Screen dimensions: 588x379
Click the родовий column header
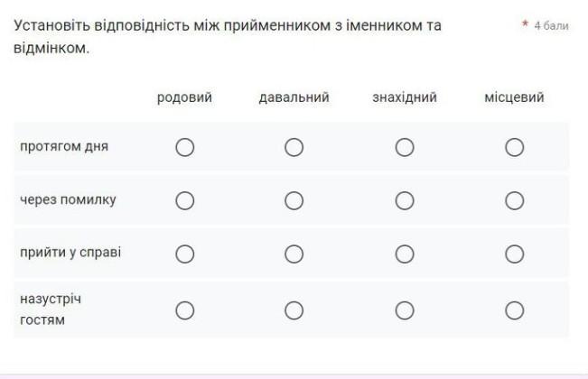click(184, 97)
